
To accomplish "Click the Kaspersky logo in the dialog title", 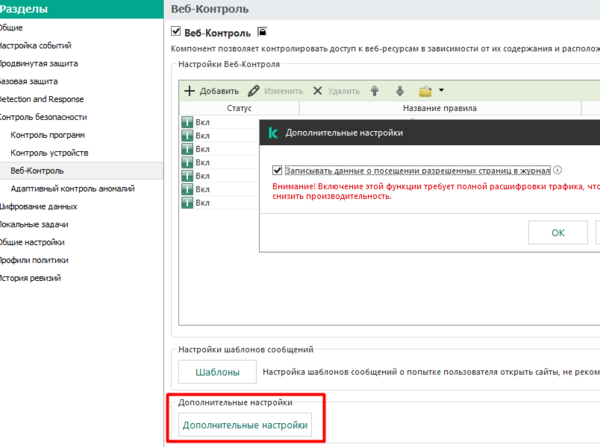I will (272, 132).
